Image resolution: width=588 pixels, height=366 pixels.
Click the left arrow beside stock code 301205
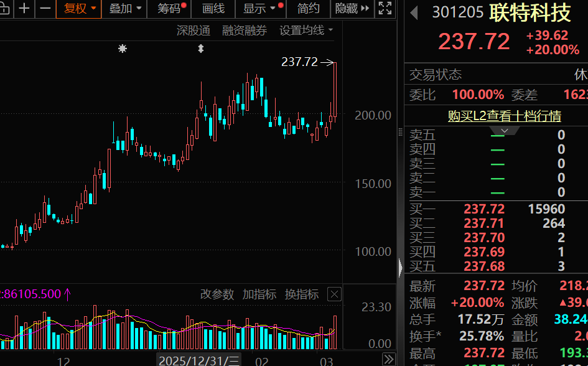[x=414, y=12]
